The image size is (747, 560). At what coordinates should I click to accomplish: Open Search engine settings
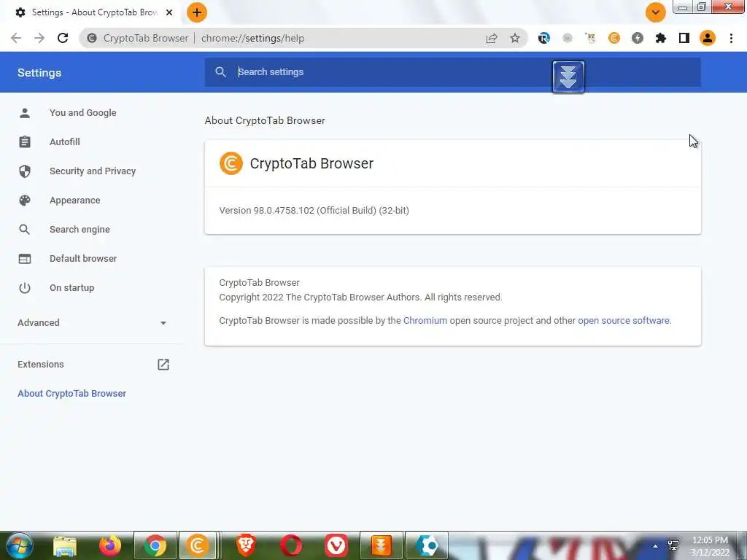(80, 230)
